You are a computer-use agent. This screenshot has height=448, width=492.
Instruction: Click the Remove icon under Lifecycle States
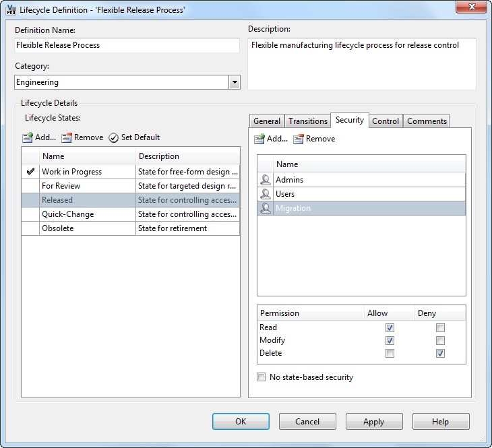pos(67,137)
